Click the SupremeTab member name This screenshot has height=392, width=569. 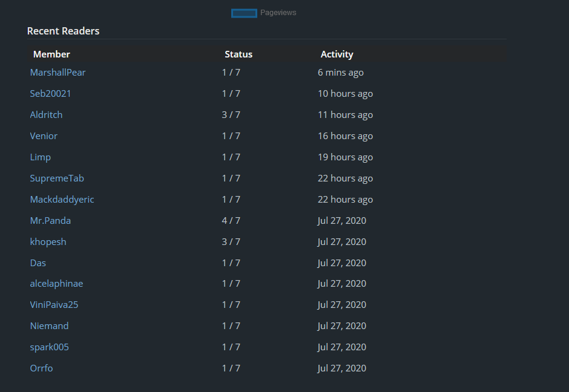(x=57, y=178)
